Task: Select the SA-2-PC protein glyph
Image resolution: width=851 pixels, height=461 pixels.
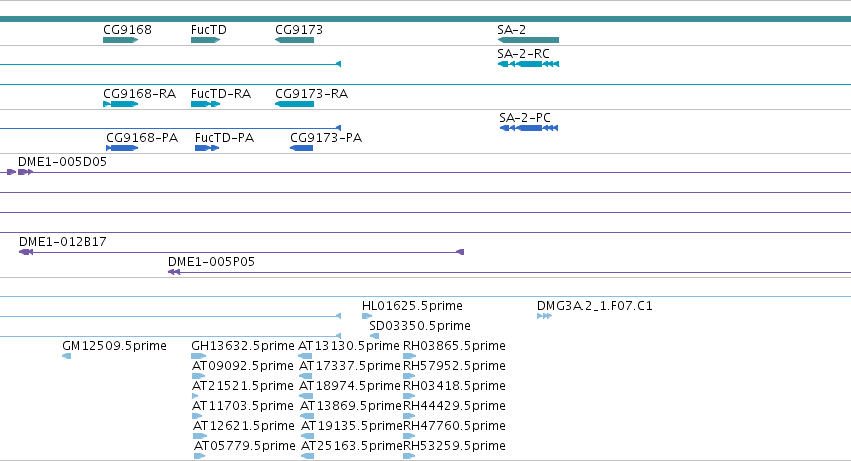Action: 529,128
